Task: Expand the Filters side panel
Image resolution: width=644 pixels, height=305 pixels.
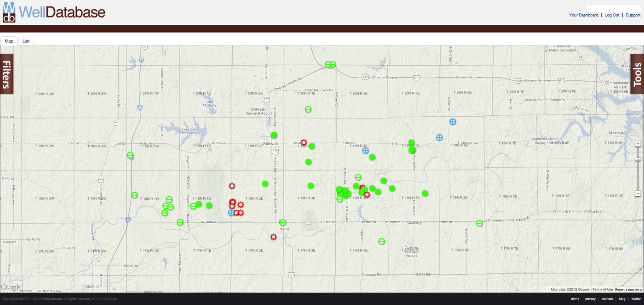Action: pos(6,74)
